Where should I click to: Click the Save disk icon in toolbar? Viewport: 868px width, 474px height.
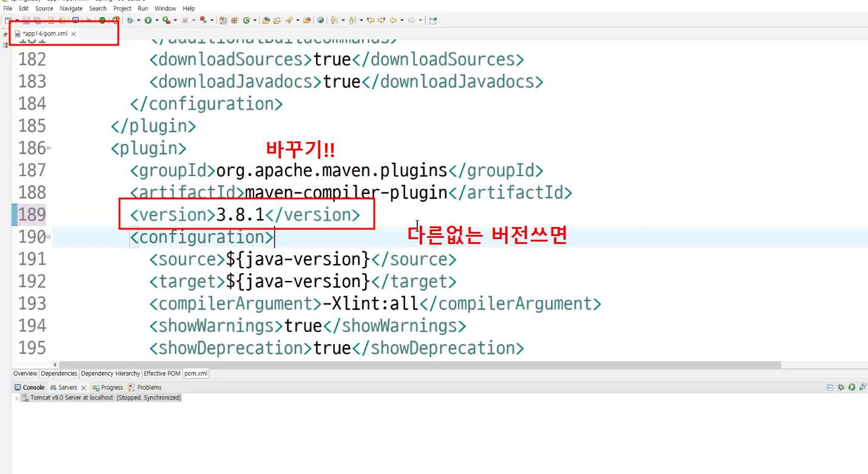26,20
